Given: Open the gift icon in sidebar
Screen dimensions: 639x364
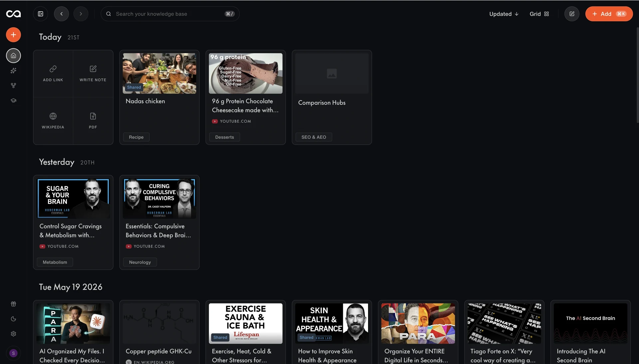Looking at the screenshot, I should pos(13,304).
